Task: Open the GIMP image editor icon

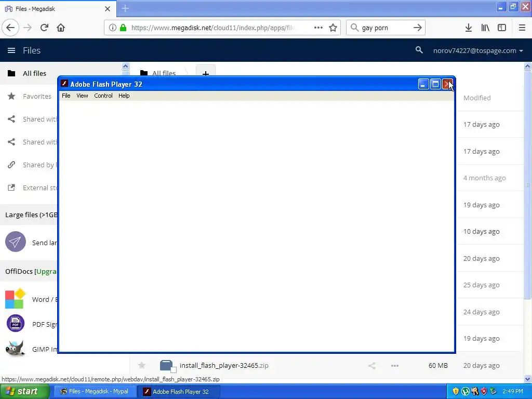Action: (x=15, y=348)
